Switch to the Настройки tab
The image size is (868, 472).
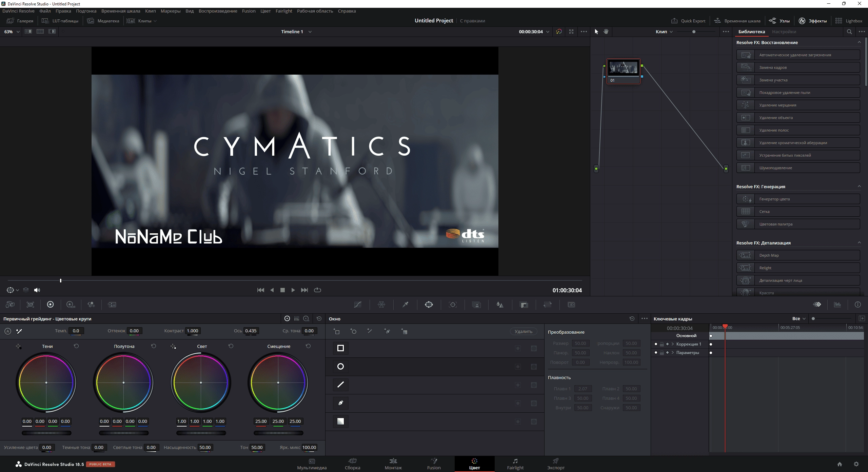pos(784,32)
